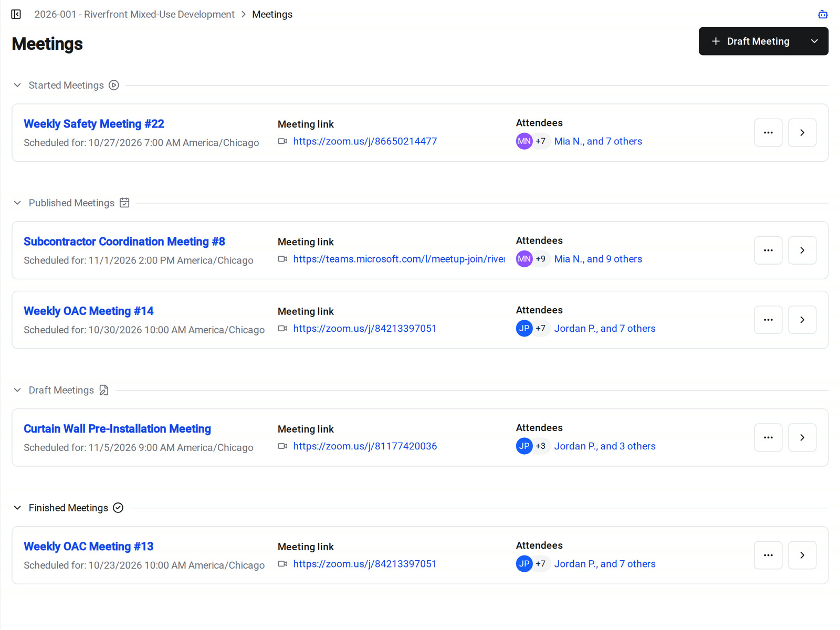Open Zoom link for Weekly OAC Meeting #13

tap(365, 564)
